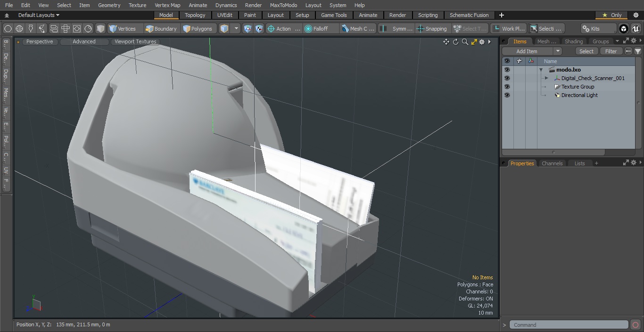644x332 pixels.
Task: Click the first shield-shaped toolbar icon
Action: pyautogui.click(x=248, y=29)
